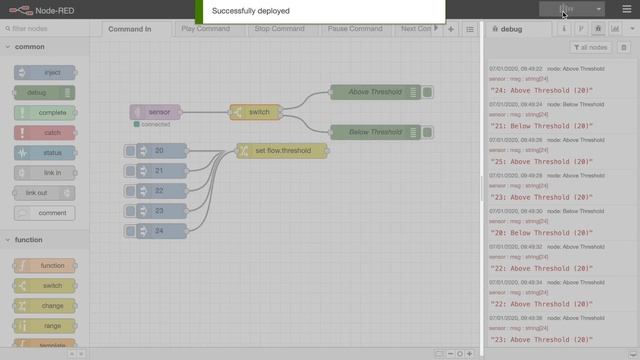Click debug message "24: Above Threshold (20)"
640x360 pixels.
coord(541,91)
